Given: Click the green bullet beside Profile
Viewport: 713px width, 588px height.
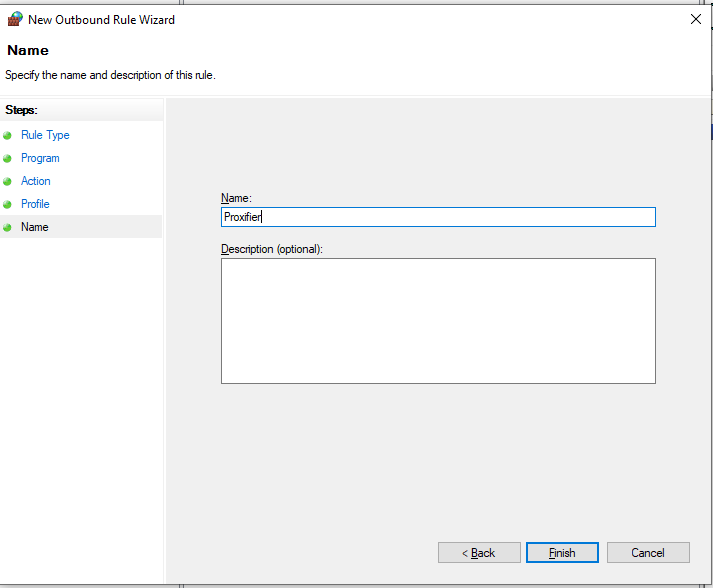Looking at the screenshot, I should [7, 205].
